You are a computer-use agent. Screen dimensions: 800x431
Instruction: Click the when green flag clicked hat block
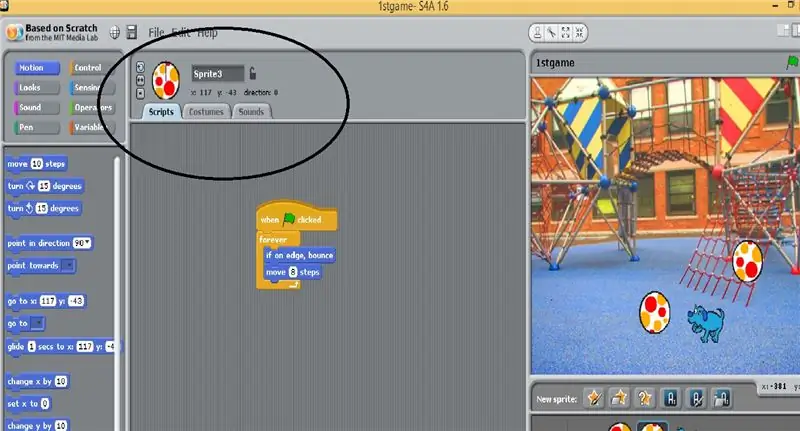pos(297,217)
